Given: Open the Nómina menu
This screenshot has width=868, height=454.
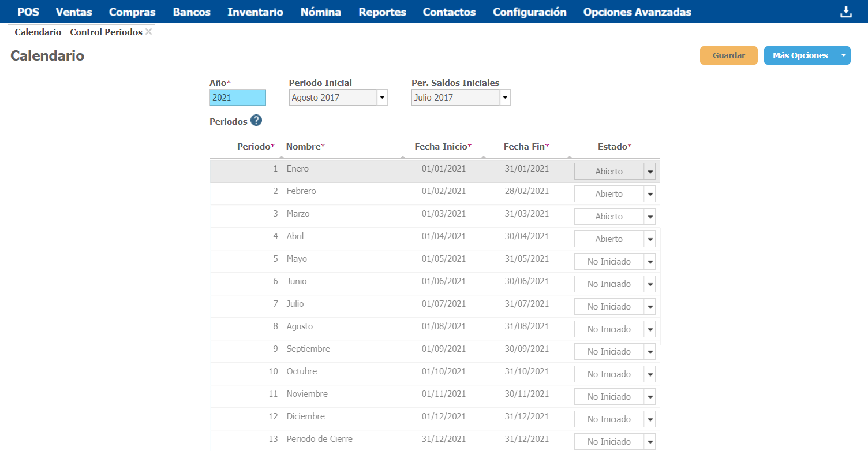Looking at the screenshot, I should click(x=320, y=12).
